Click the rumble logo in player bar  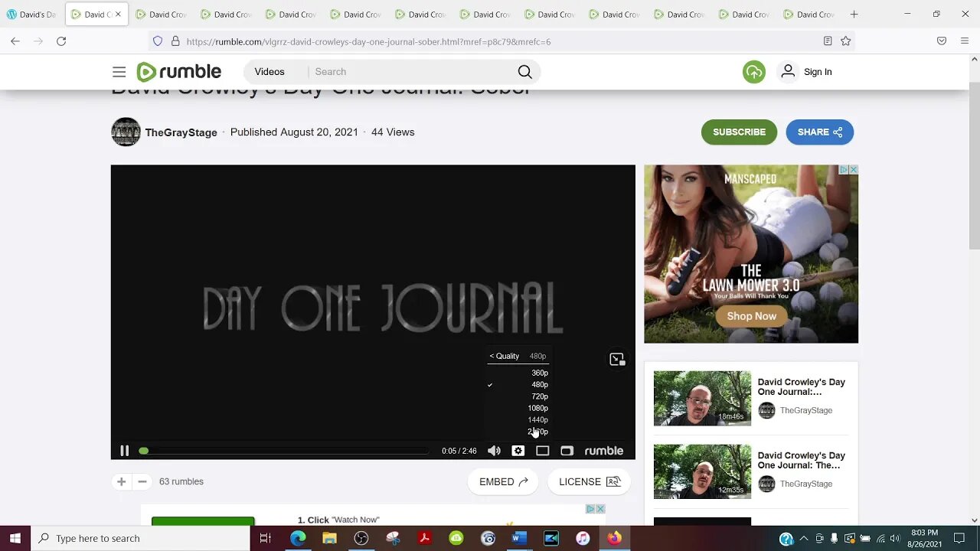coord(604,451)
